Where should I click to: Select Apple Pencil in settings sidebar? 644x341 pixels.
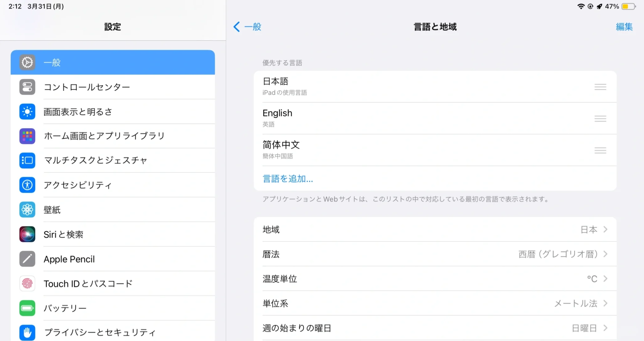113,259
